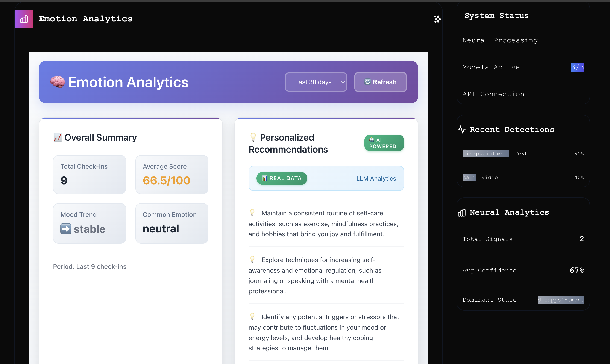The width and height of the screenshot is (610, 364).
Task: Click the Average Score 66.5/100 card
Action: click(x=172, y=174)
